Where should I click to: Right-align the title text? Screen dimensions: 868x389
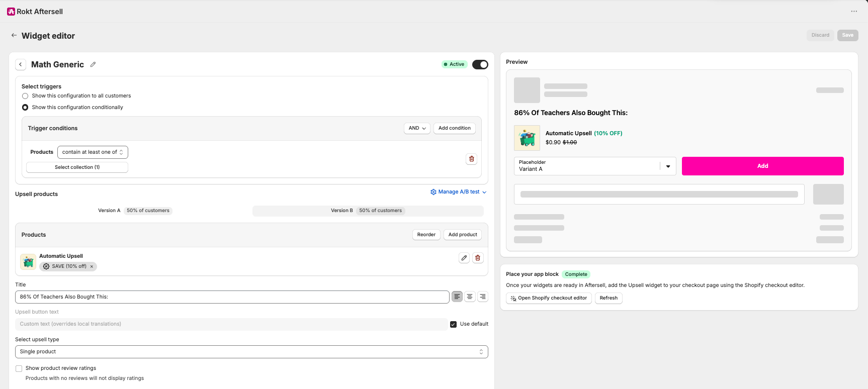[483, 297]
